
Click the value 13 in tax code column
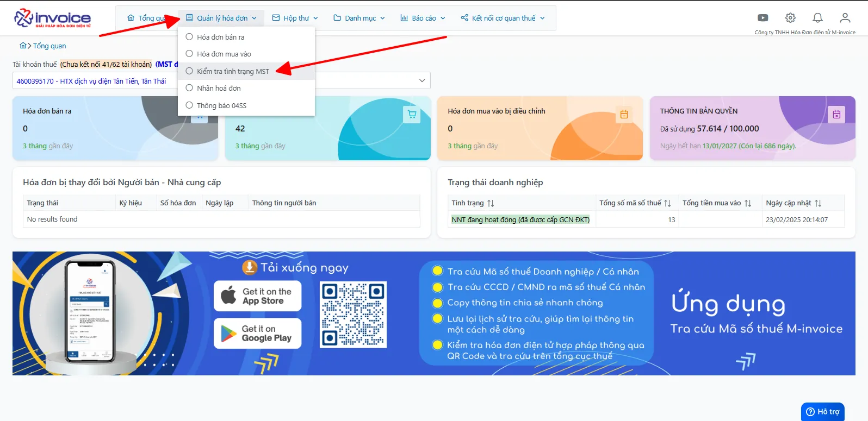click(x=672, y=220)
